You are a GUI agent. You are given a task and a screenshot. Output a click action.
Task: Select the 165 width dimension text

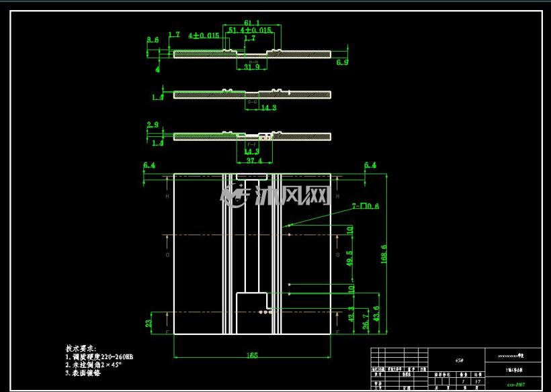click(252, 355)
